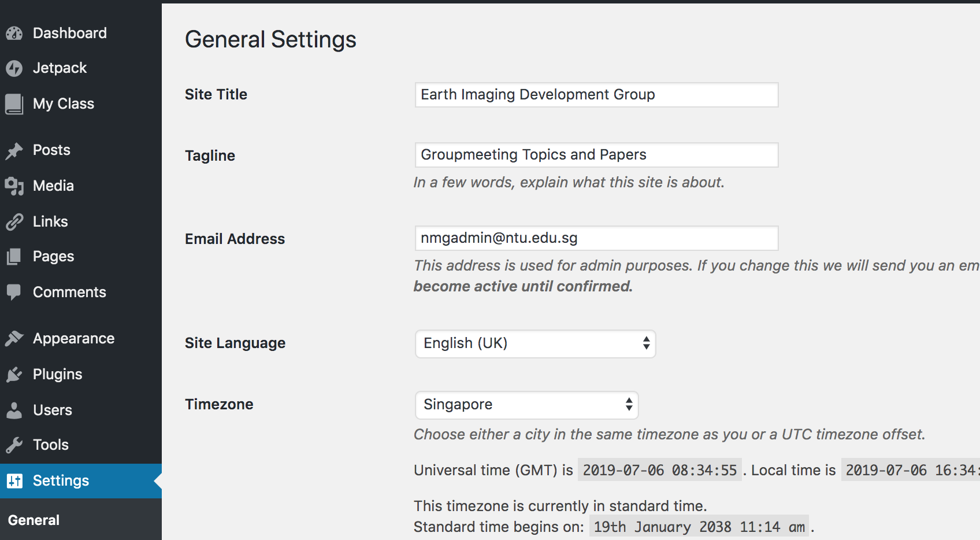Open the Dashboard via its palette icon
Viewport: 980px width, 540px height.
(14, 33)
